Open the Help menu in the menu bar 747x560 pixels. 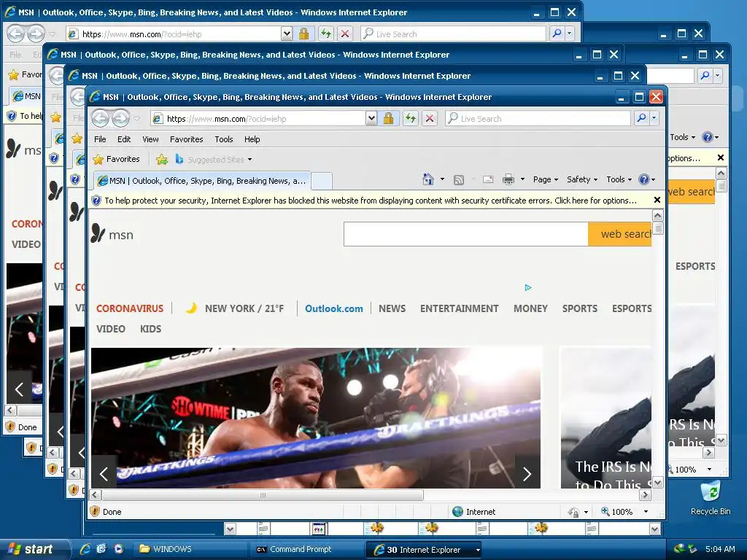(x=252, y=139)
